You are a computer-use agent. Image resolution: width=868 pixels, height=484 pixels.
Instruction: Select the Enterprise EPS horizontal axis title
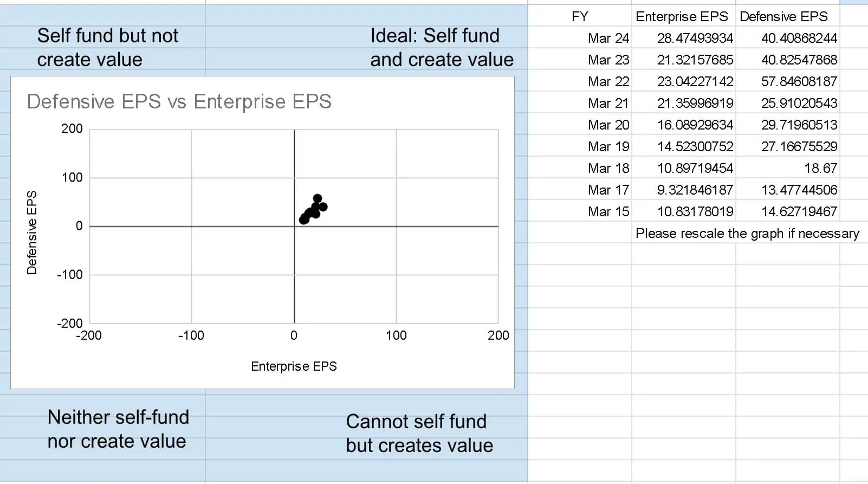[294, 366]
